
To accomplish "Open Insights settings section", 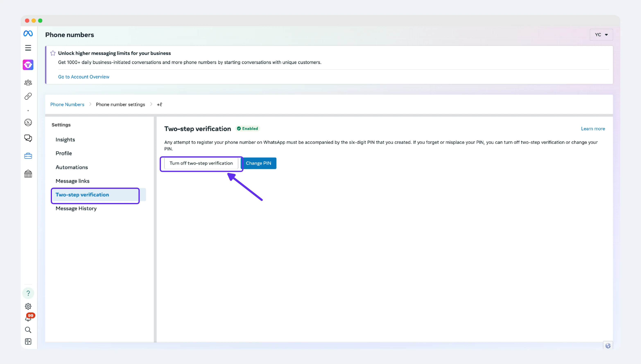I will 65,140.
